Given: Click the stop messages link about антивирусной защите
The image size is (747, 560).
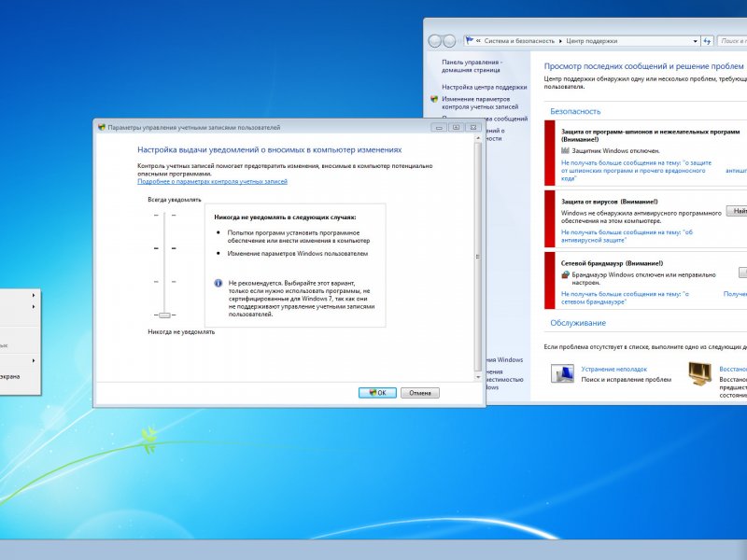Looking at the screenshot, I should click(627, 236).
